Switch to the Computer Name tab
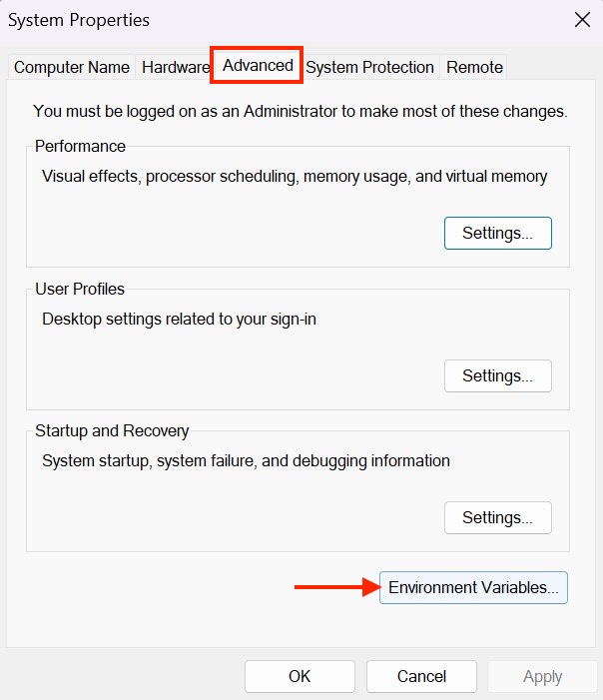Viewport: 603px width, 700px height. (x=72, y=68)
